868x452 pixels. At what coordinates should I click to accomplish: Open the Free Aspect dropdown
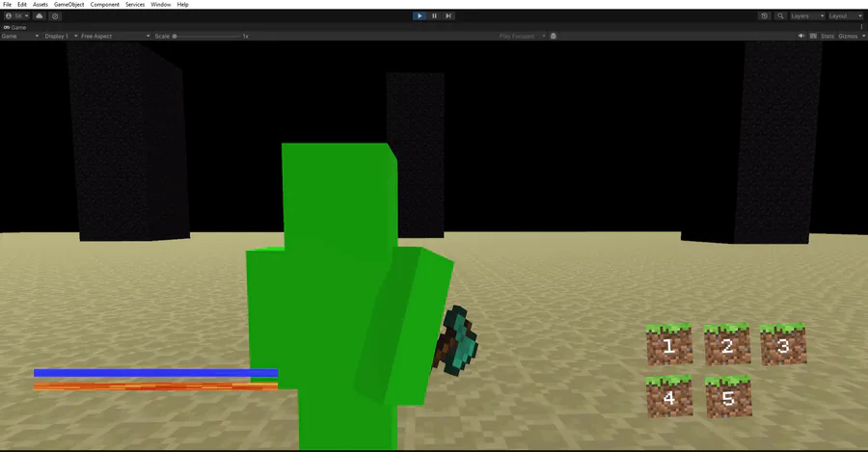click(x=115, y=36)
